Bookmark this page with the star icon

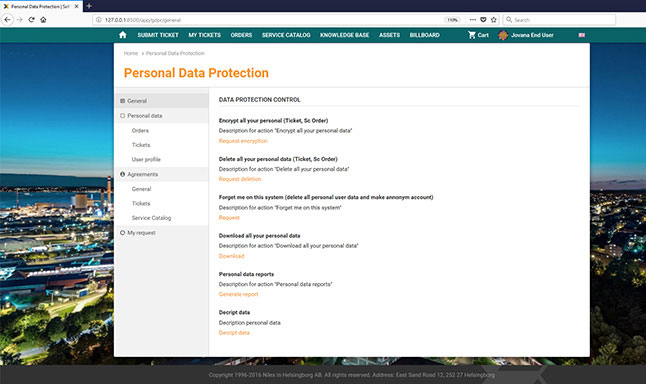pos(494,19)
